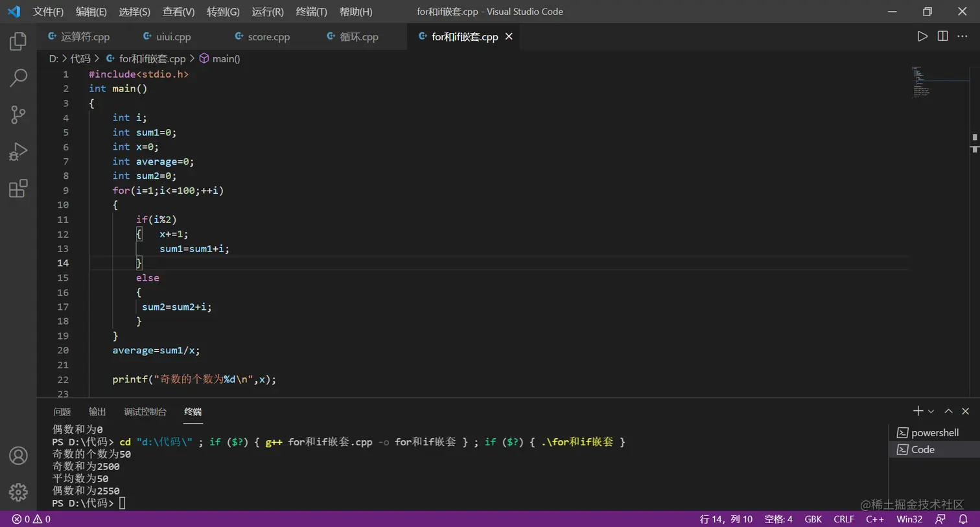Open notifications via the bell icon
Viewport: 980px width, 527px height.
tap(965, 519)
